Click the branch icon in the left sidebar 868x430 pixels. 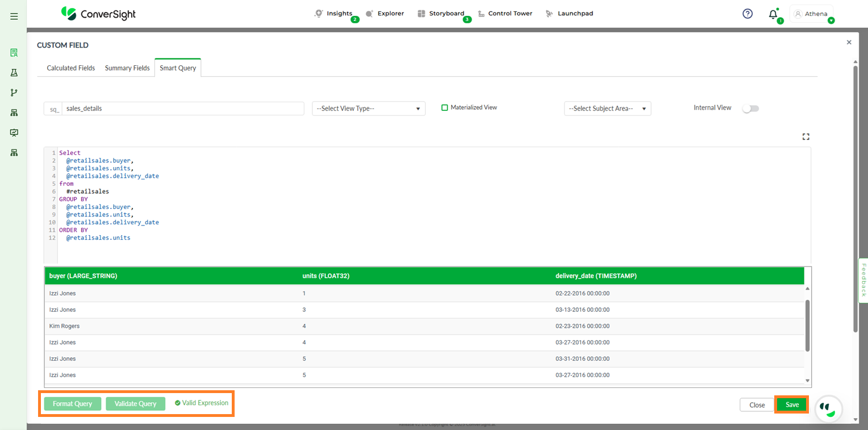[14, 93]
